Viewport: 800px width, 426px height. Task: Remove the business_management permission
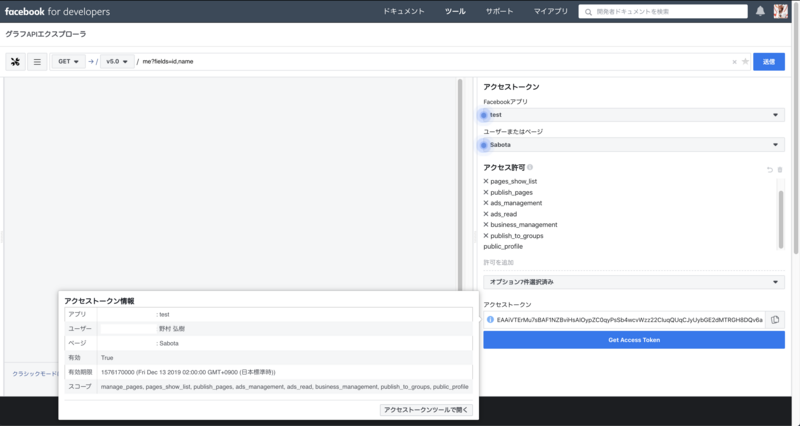pyautogui.click(x=486, y=224)
